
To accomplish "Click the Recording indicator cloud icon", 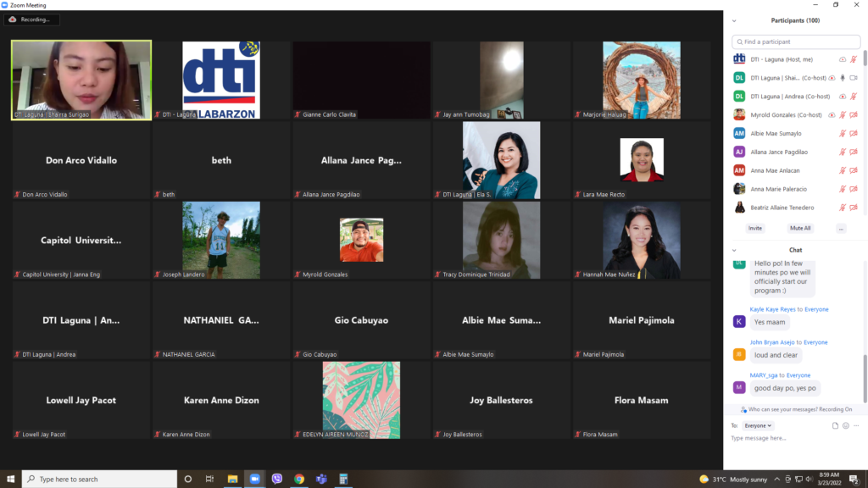I will 13,19.
